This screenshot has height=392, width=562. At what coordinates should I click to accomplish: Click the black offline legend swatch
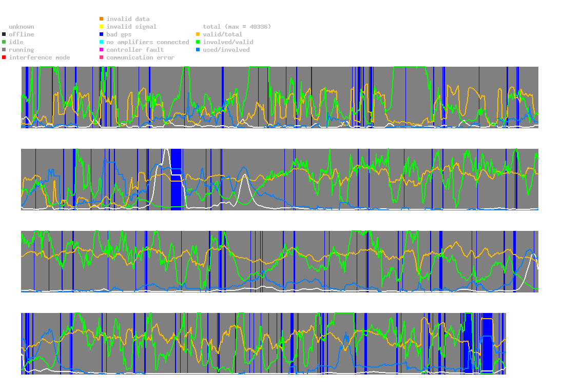4,34
